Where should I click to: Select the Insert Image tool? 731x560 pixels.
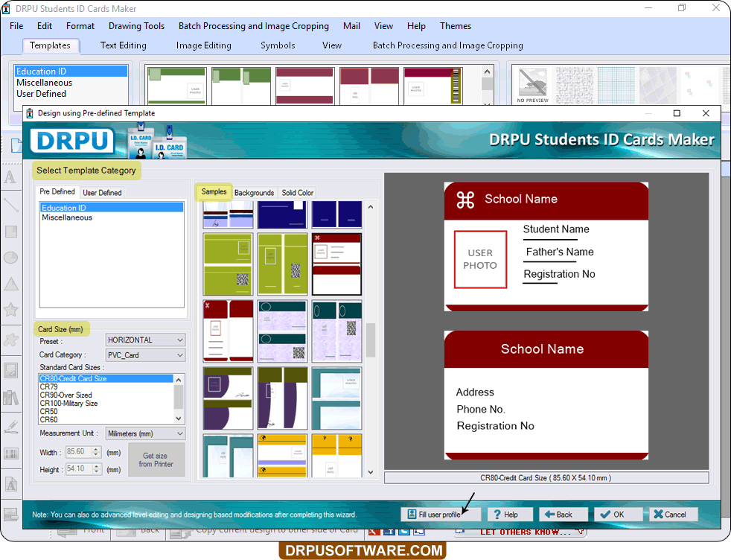coord(10,370)
